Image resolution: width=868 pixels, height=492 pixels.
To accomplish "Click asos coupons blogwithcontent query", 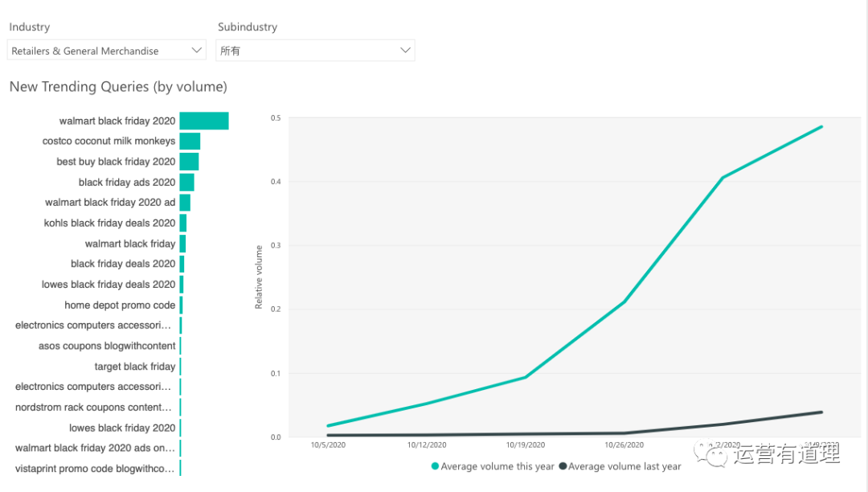I will (x=107, y=346).
